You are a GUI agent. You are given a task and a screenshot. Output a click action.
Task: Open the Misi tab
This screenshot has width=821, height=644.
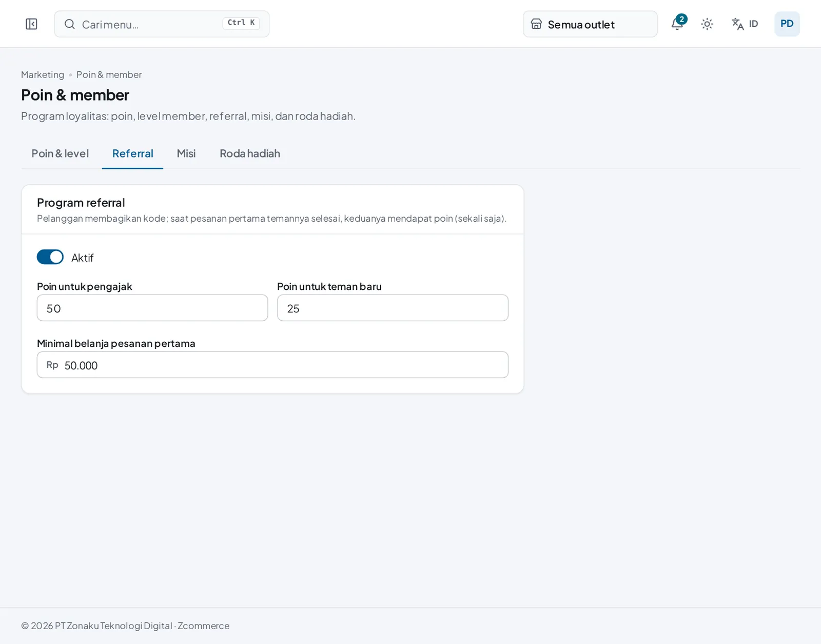click(x=186, y=153)
